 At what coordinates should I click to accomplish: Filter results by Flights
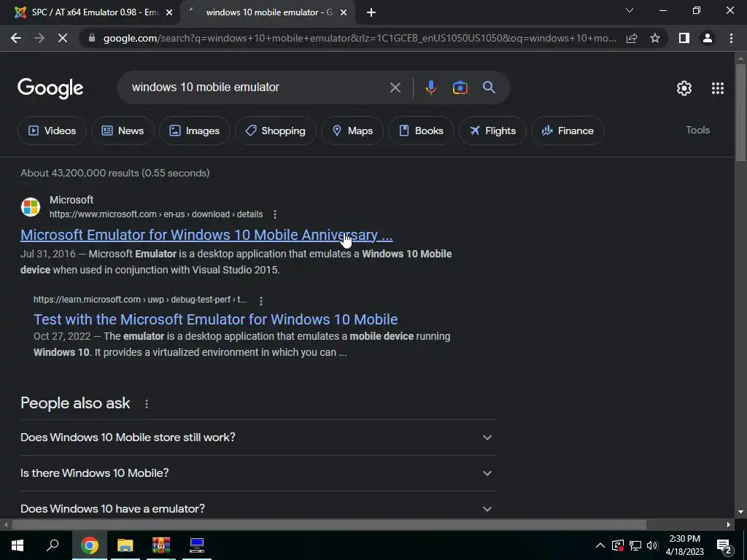(x=492, y=131)
